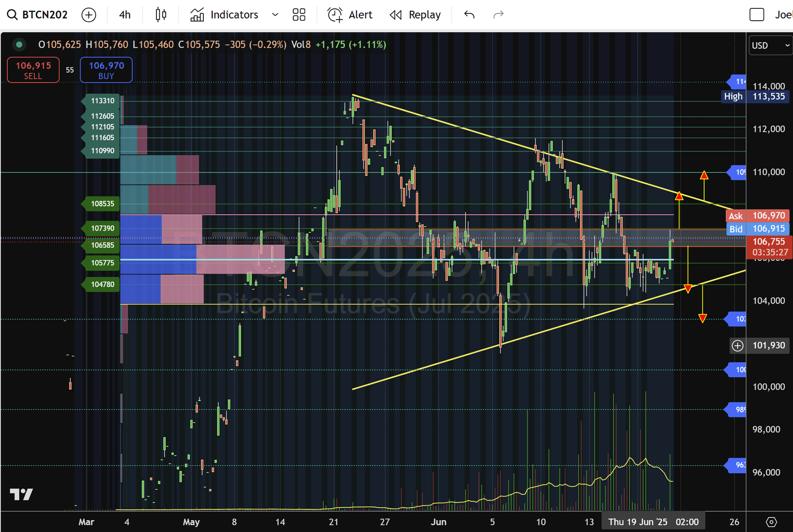Click the plus icon beside BTCN202
The height and width of the screenshot is (532, 793).
tap(89, 14)
